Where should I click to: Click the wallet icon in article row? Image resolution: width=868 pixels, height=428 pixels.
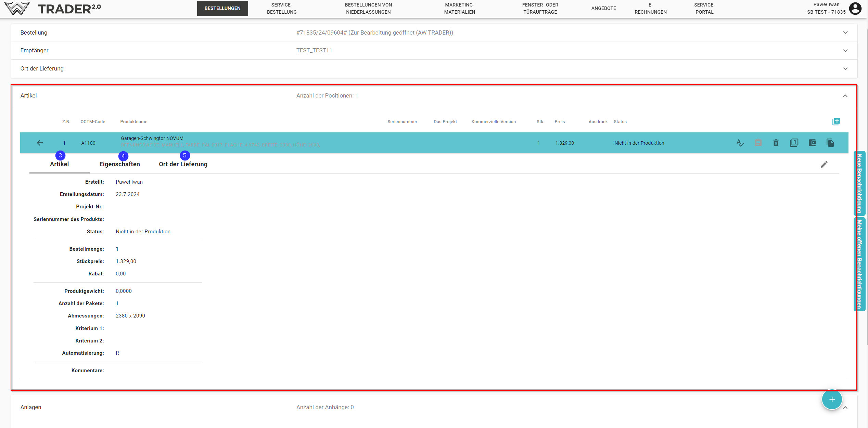812,143
